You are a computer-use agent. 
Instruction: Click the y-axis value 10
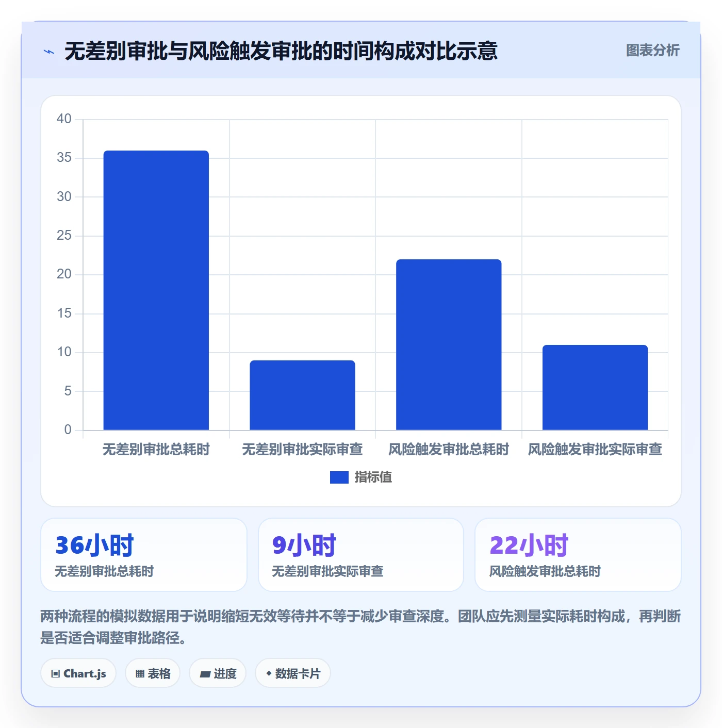coord(64,352)
